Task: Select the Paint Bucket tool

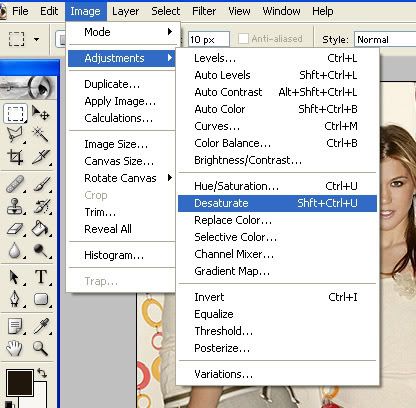Action: click(x=41, y=228)
